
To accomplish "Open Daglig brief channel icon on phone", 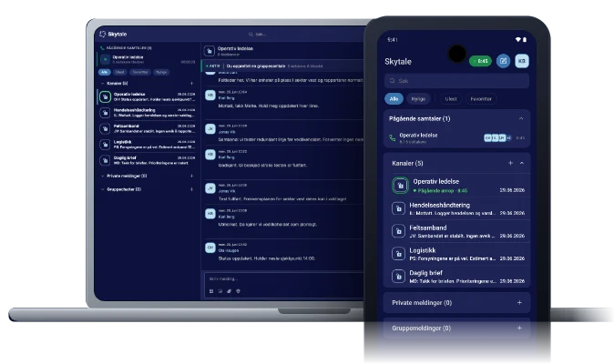I will 399,277.
